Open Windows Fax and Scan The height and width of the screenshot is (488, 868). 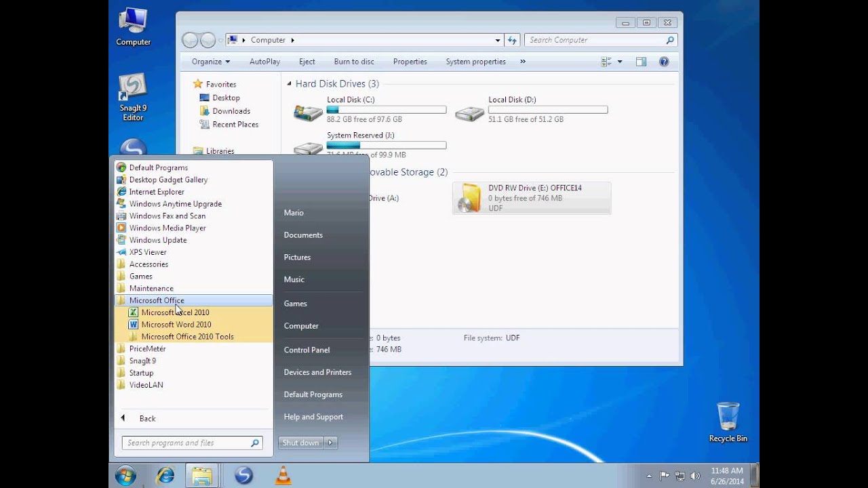click(x=167, y=216)
